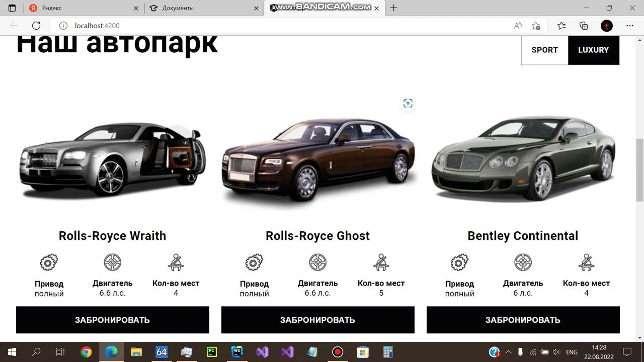Click the Bandicam record icon in taskbar

tap(338, 352)
